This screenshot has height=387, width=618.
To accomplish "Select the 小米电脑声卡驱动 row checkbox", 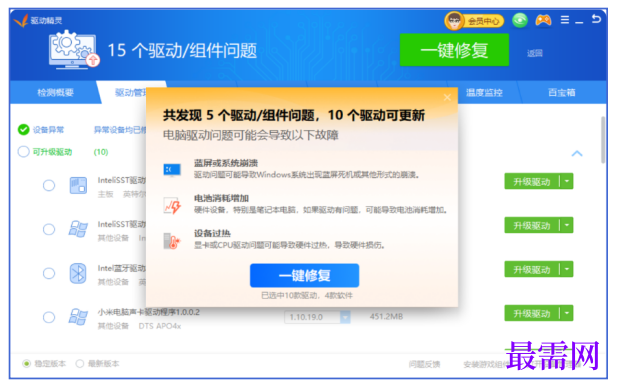I will click(49, 317).
